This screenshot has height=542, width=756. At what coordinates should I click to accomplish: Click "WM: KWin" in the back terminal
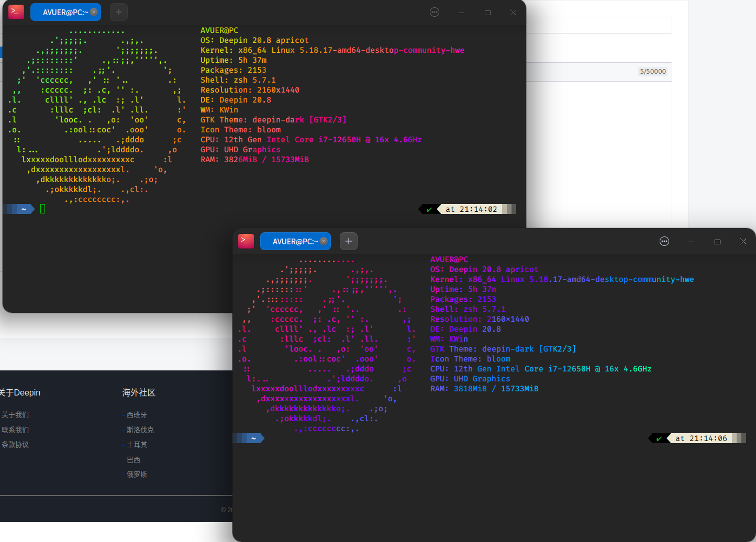pyautogui.click(x=219, y=110)
